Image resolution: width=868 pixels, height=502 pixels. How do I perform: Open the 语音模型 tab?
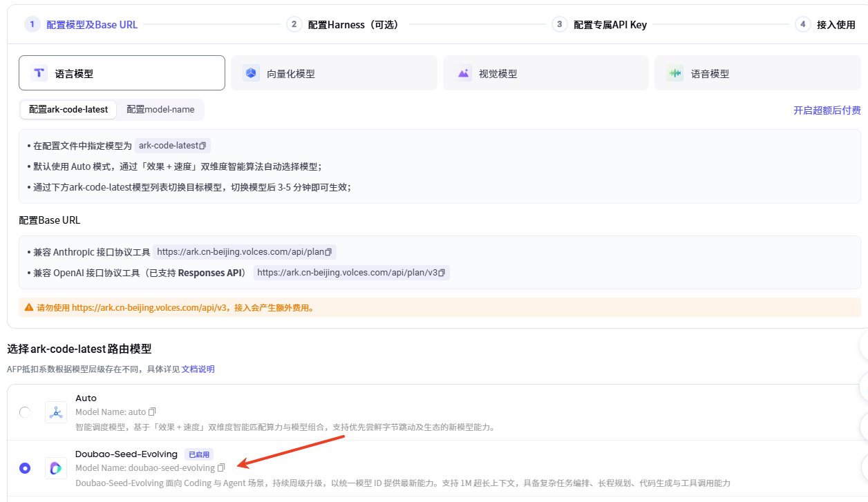coord(757,73)
